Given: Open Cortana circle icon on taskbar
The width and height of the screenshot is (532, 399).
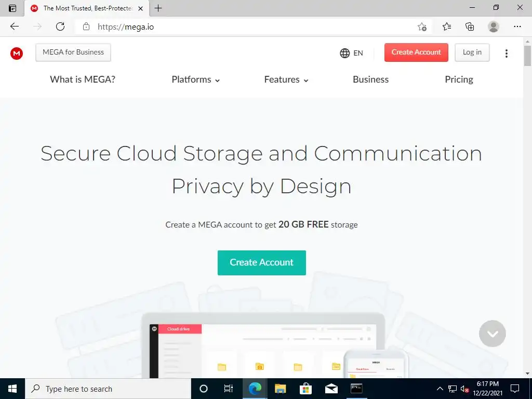Looking at the screenshot, I should [x=204, y=389].
